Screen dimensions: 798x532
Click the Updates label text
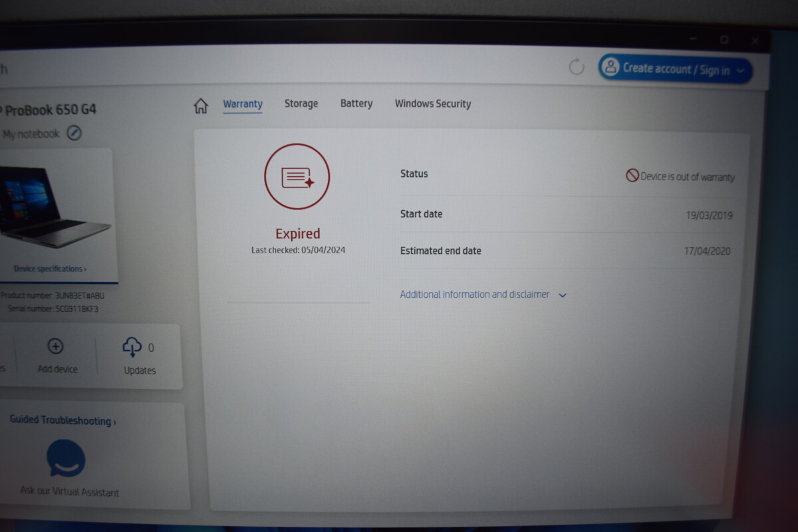tap(140, 370)
